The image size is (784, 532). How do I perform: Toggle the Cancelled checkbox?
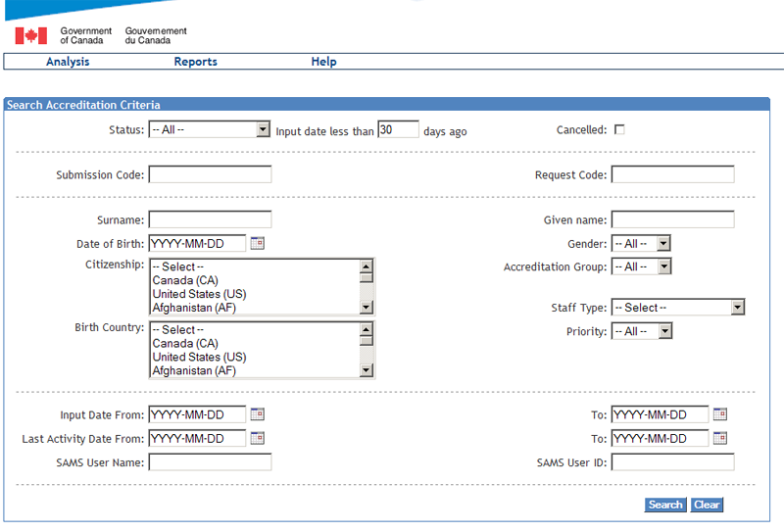point(619,129)
